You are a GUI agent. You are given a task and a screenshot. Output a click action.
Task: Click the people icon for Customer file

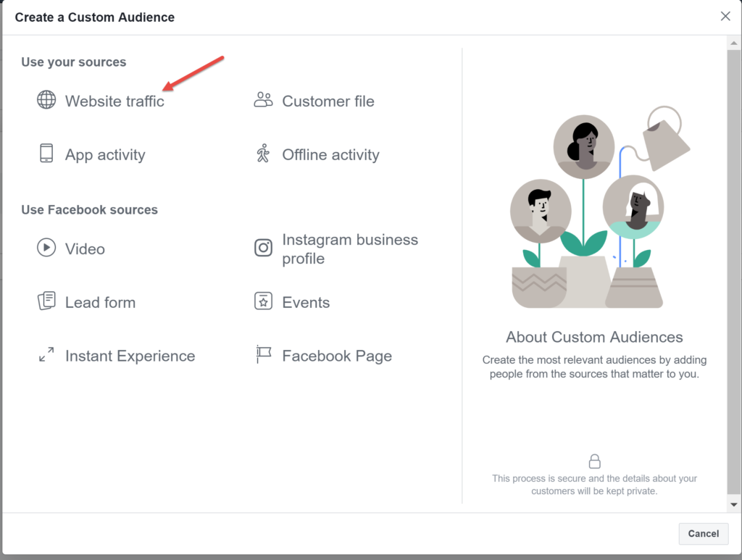coord(263,100)
